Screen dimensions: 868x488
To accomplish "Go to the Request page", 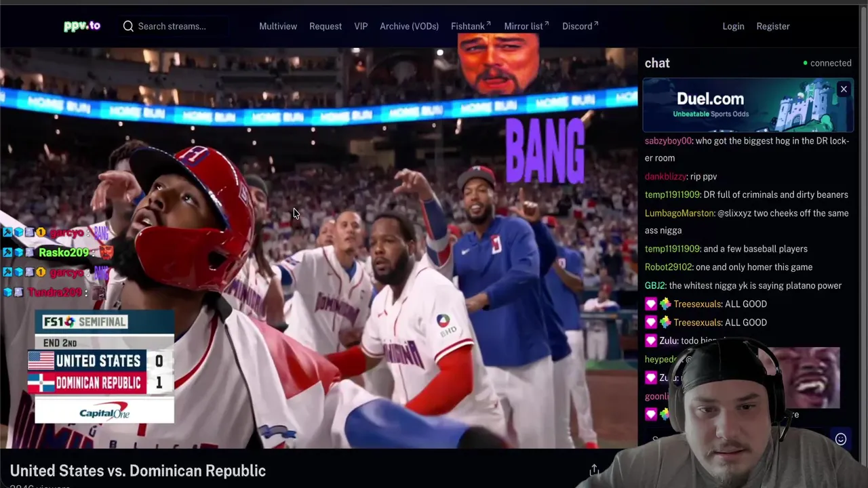I will pos(325,26).
